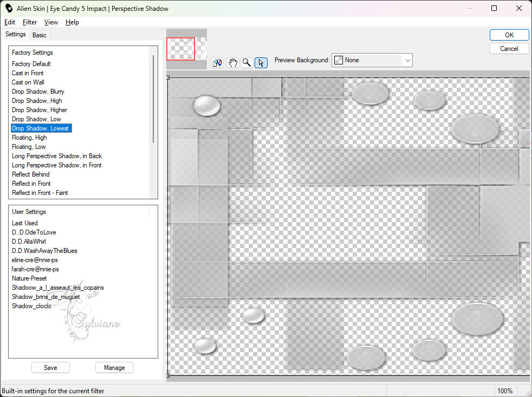532x397 pixels.
Task: Click the User Settings header
Action: click(x=29, y=212)
